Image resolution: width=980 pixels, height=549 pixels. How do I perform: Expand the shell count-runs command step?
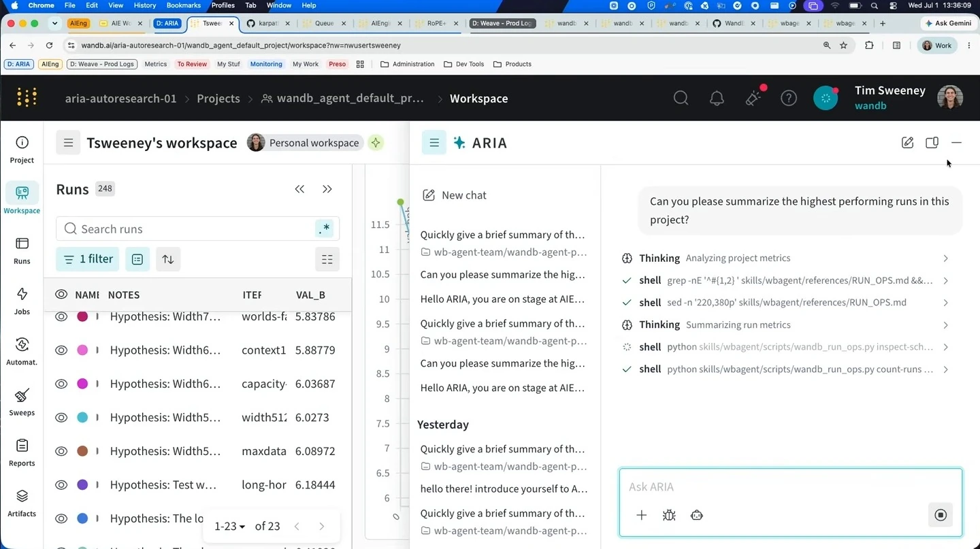click(788, 369)
